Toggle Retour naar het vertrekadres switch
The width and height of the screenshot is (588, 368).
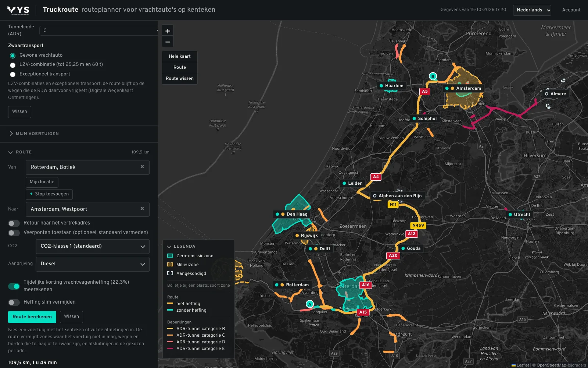[14, 223]
